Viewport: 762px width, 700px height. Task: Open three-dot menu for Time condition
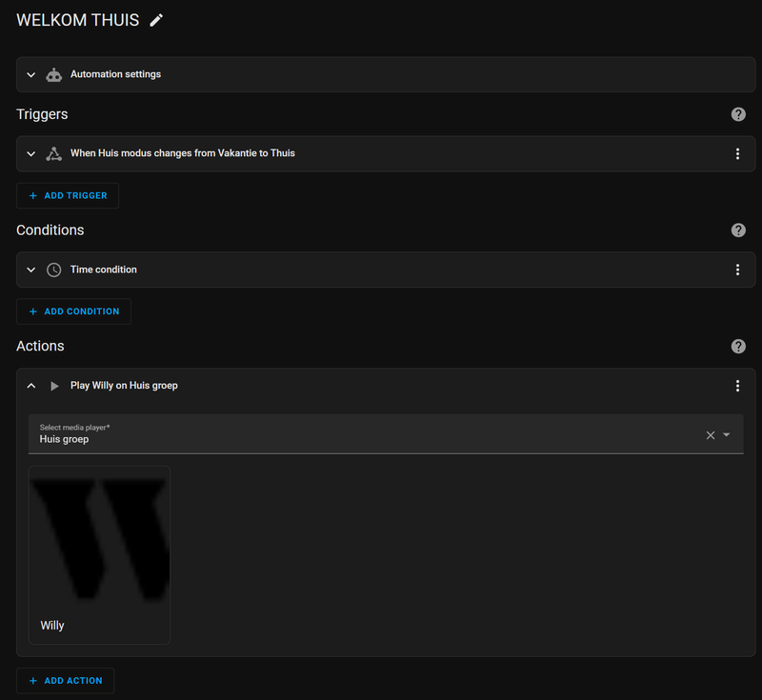(x=737, y=270)
